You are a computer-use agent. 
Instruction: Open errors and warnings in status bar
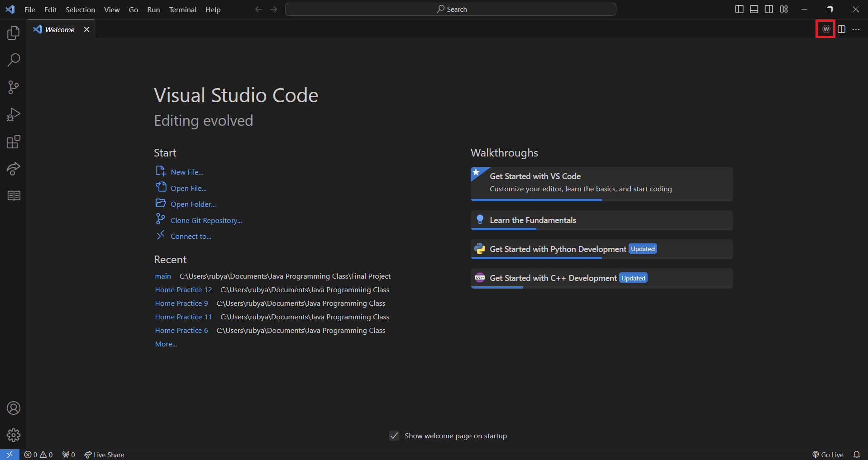point(38,455)
